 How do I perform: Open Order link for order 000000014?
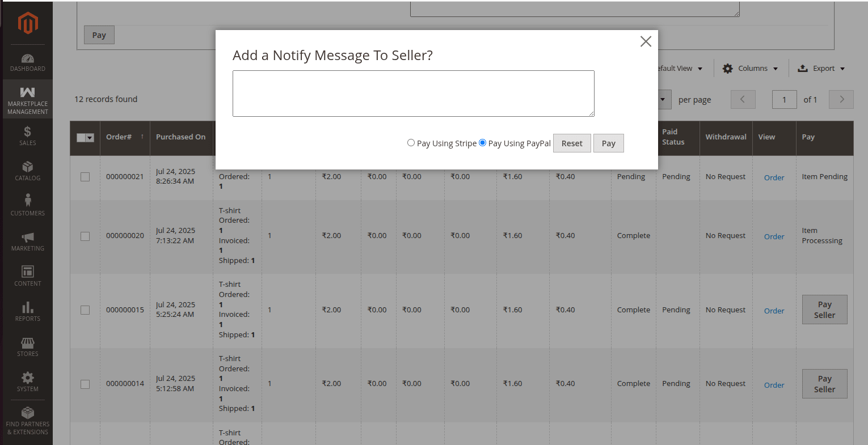[x=774, y=385]
